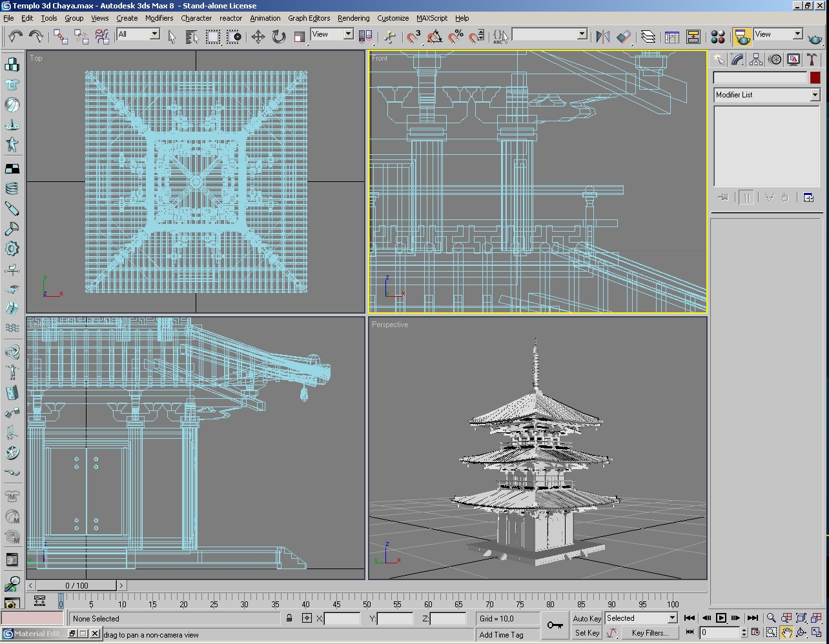This screenshot has width=829, height=644.
Task: Click the Add Time Tag field
Action: coord(507,635)
